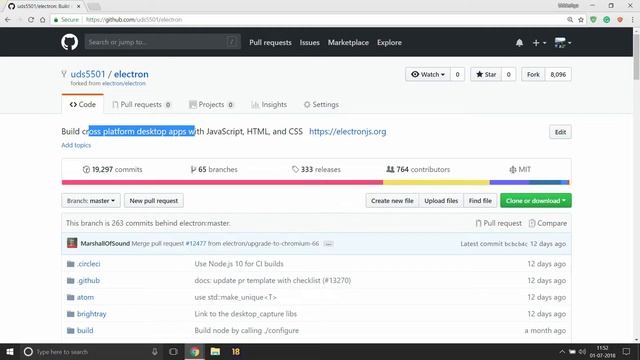Click the New pull request button
This screenshot has height=360, width=640.
tap(154, 201)
